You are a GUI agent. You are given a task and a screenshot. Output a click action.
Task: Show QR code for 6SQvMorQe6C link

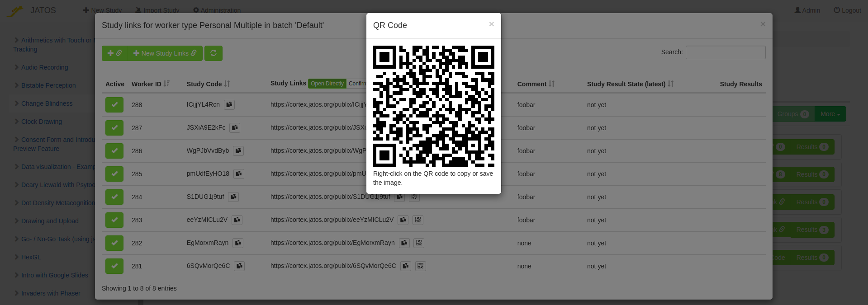(421, 266)
